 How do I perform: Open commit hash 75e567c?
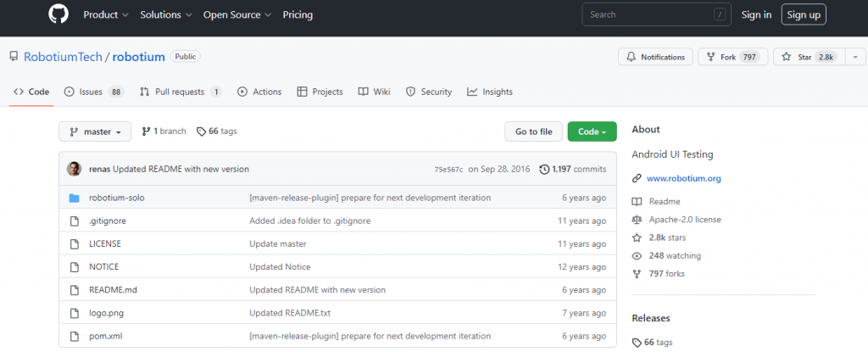pyautogui.click(x=449, y=170)
